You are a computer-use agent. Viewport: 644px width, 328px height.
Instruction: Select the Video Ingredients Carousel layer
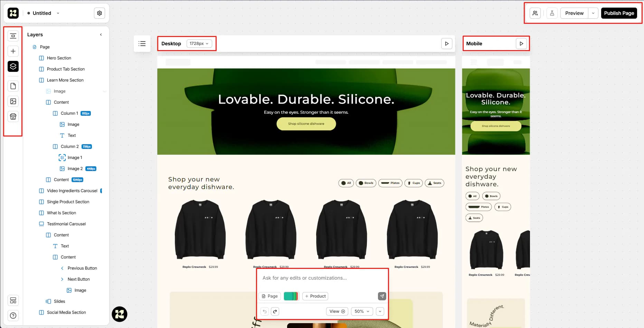click(x=72, y=191)
